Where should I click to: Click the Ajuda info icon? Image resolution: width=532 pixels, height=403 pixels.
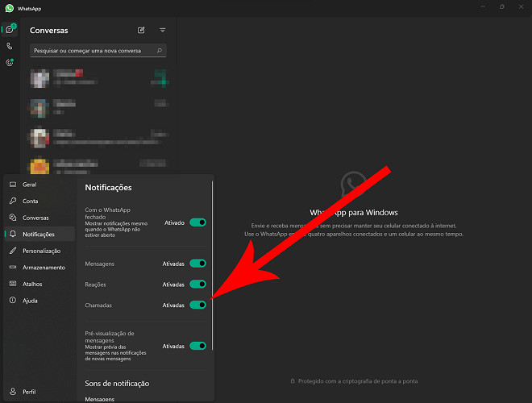tap(13, 300)
